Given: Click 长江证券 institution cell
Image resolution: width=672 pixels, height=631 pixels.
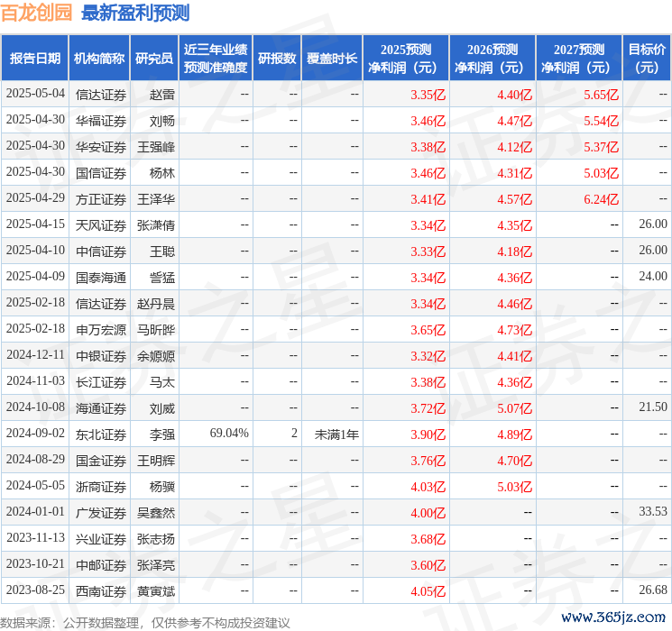Looking at the screenshot, I should [x=101, y=382].
